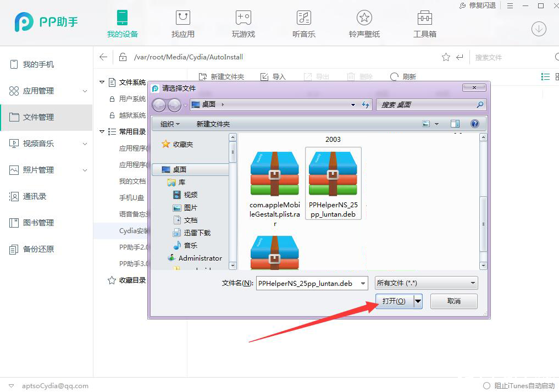
Task: Click the go/return arrow icon in path bar
Action: click(460, 57)
